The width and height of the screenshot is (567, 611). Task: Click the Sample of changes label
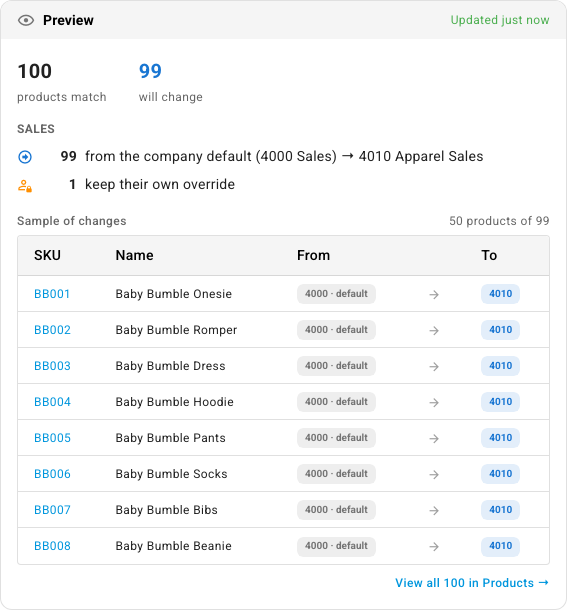(x=72, y=221)
